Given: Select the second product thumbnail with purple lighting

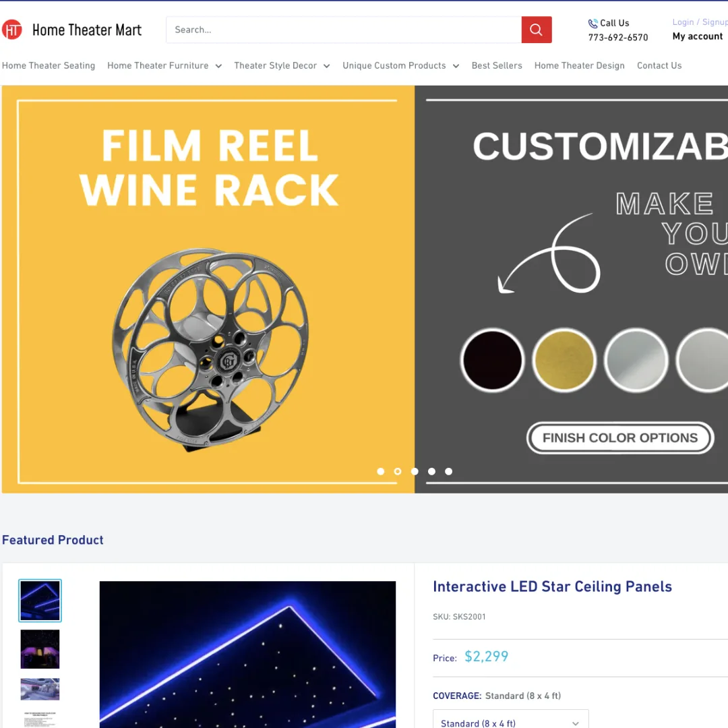Looking at the screenshot, I should coord(40,648).
